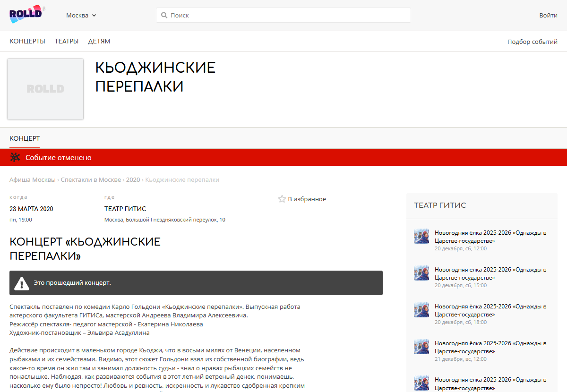Go to Афиша Москвы breadcrumb
Screen dimensions: 567x392
(x=33, y=179)
